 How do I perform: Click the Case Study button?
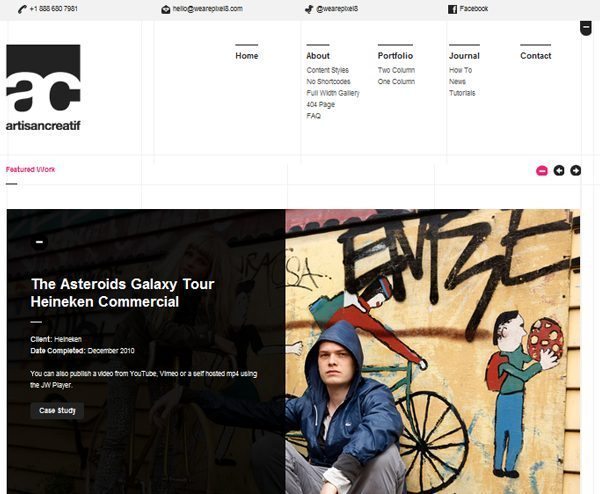(57, 411)
